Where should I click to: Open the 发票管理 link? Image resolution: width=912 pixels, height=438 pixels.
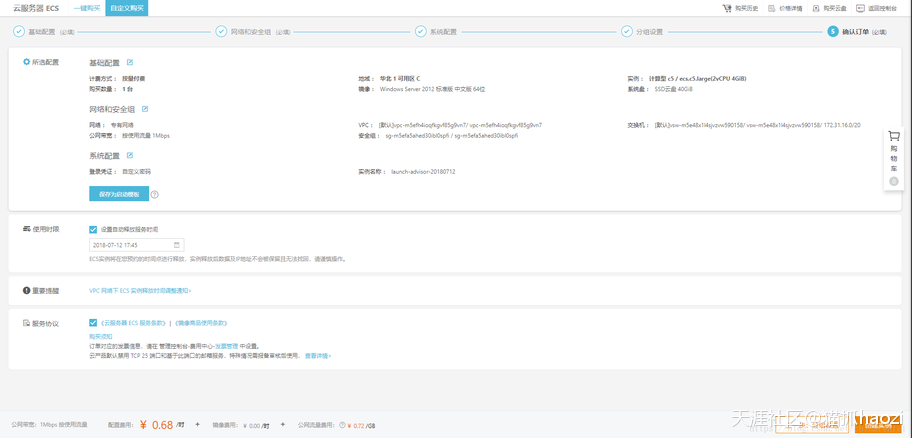[x=227, y=346]
